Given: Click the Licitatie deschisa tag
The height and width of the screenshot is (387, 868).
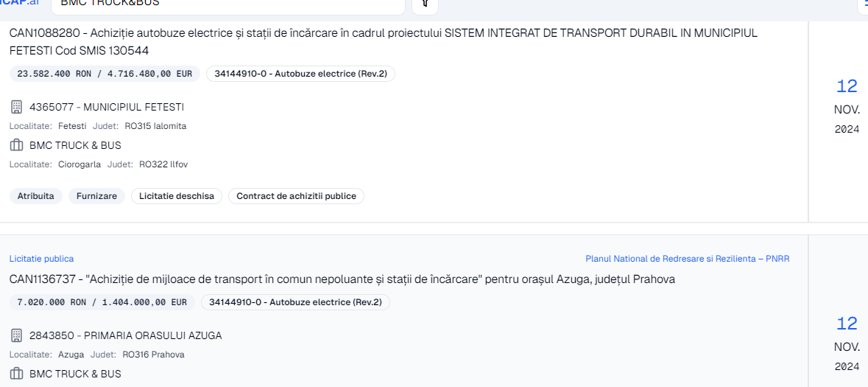Looking at the screenshot, I should (177, 196).
